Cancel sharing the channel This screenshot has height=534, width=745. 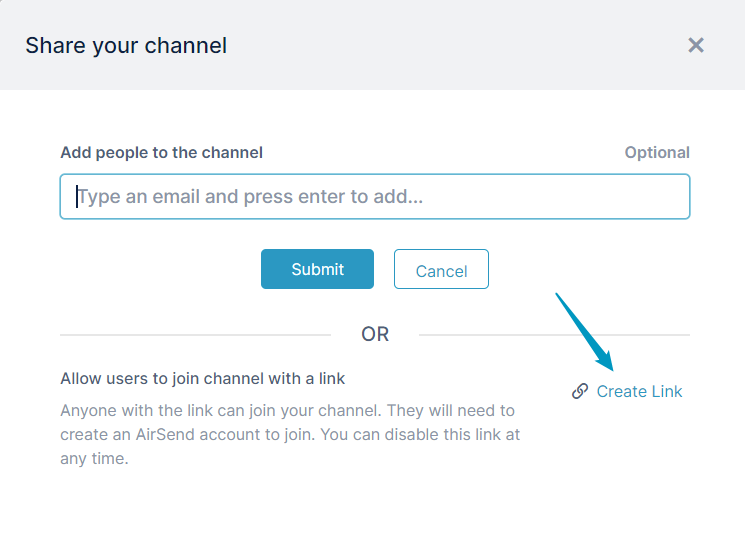click(441, 269)
